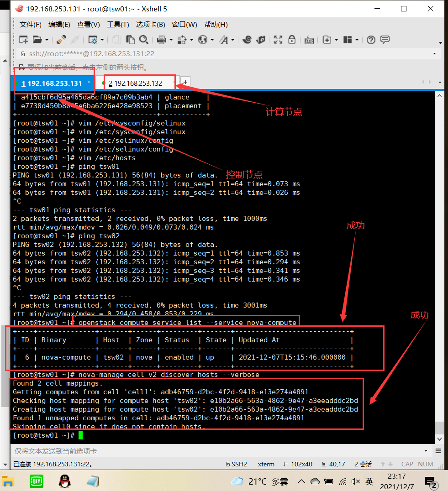
Task: Expand the Open session dropdown arrow
Action: (x=47, y=40)
